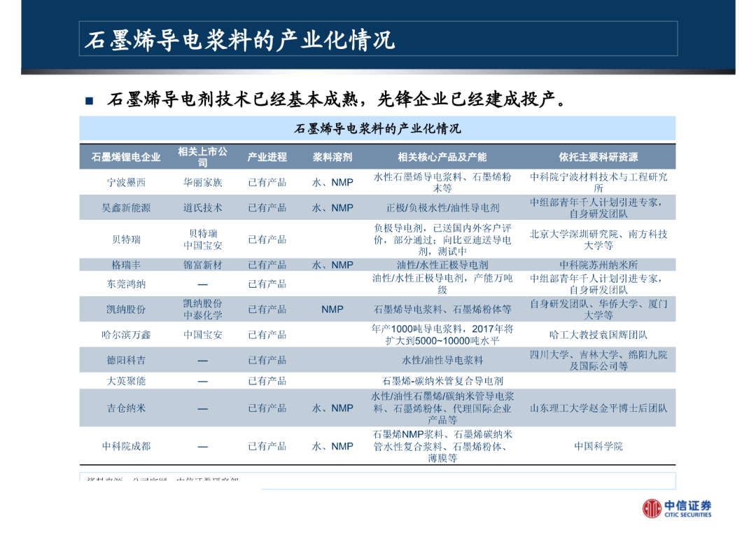Click 水性石墨烯导电浆料、石墨烯粉末等 cell
This screenshot has height=535, width=756.
click(x=442, y=182)
